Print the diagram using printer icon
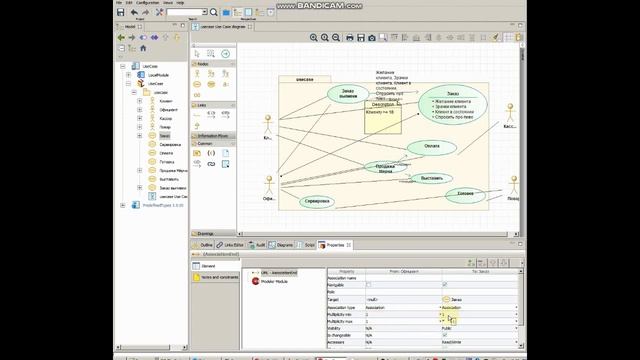This screenshot has height=360, width=640. (x=350, y=38)
